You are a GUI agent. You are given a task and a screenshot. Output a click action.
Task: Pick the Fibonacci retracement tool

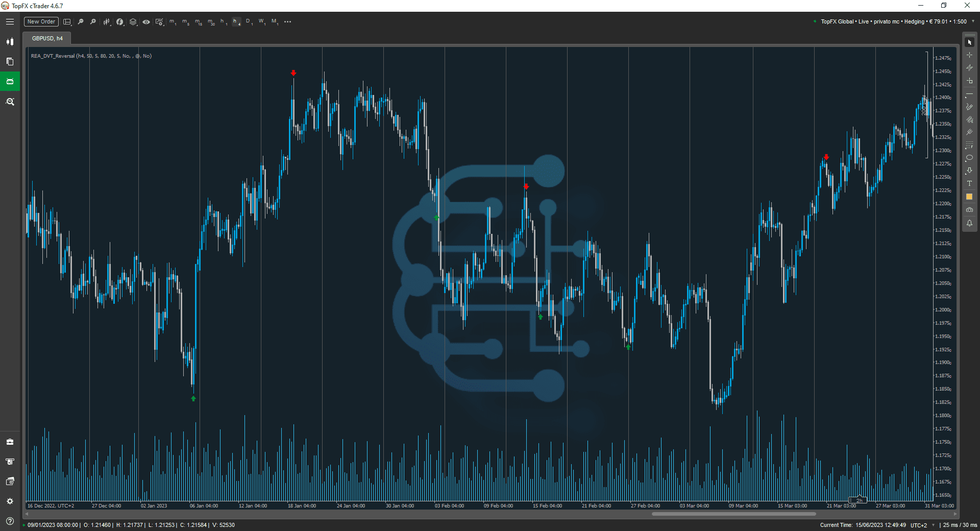969,145
